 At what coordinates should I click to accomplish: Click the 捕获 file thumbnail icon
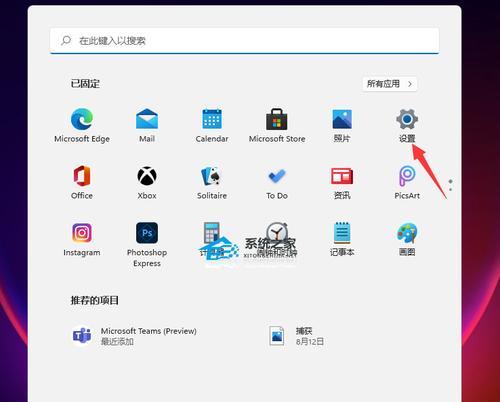(x=277, y=336)
